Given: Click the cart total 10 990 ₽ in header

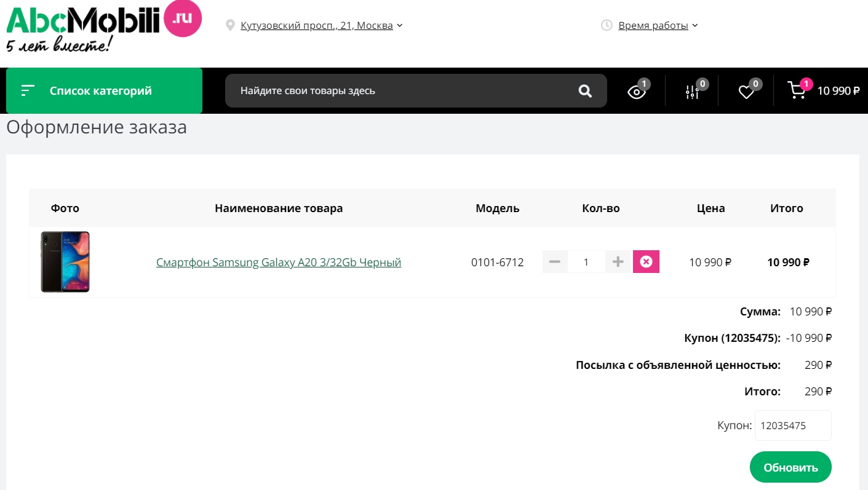Looking at the screenshot, I should pyautogui.click(x=838, y=91).
